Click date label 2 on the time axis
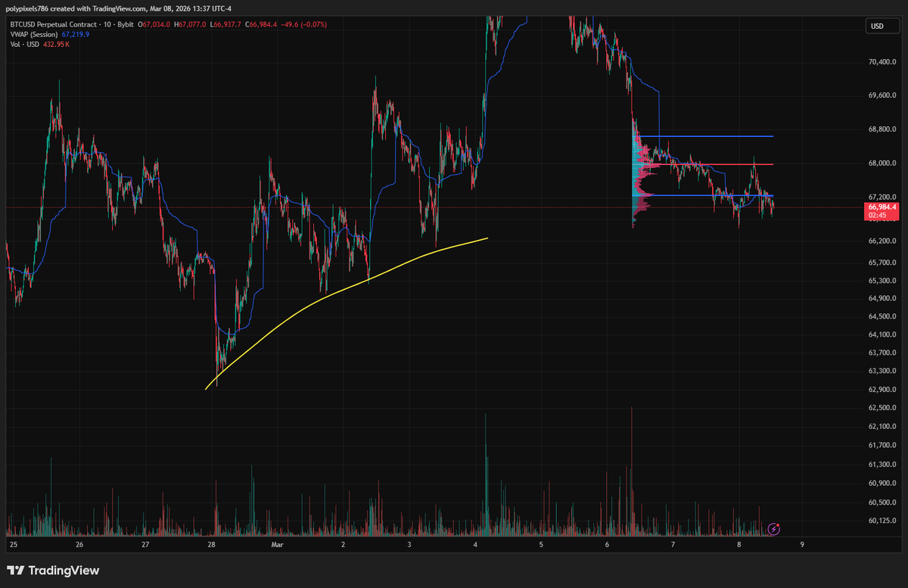The image size is (908, 588). (x=344, y=544)
